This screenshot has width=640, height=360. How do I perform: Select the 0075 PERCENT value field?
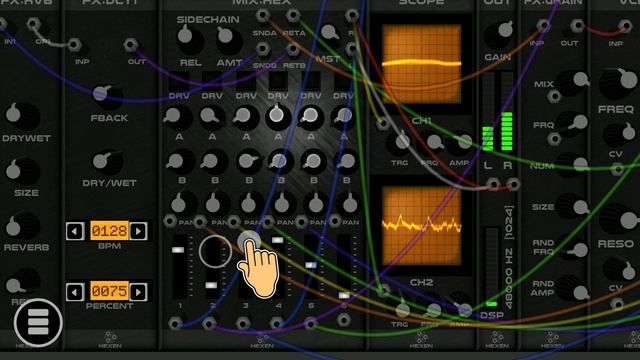pyautogui.click(x=109, y=291)
